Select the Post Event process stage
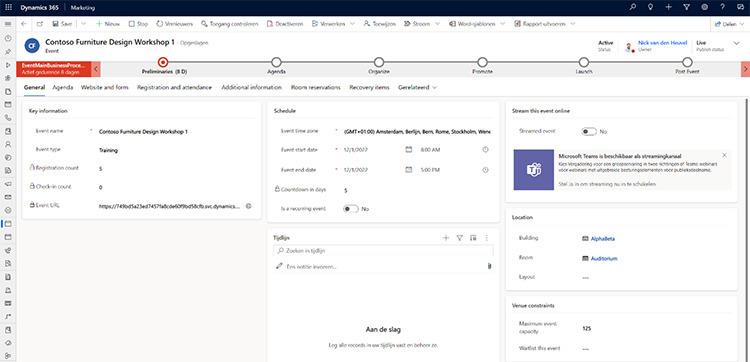Viewport: 750px width, 362px height. click(687, 62)
